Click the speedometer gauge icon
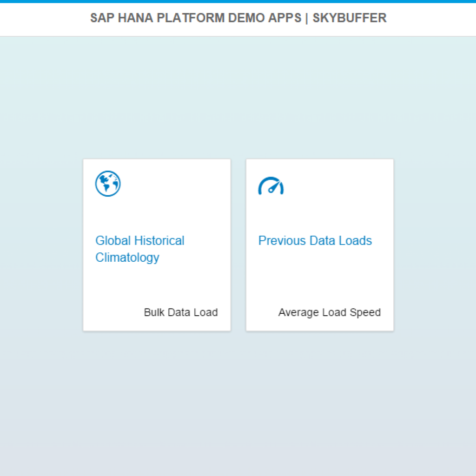Image resolution: width=476 pixels, height=476 pixels. point(271,185)
